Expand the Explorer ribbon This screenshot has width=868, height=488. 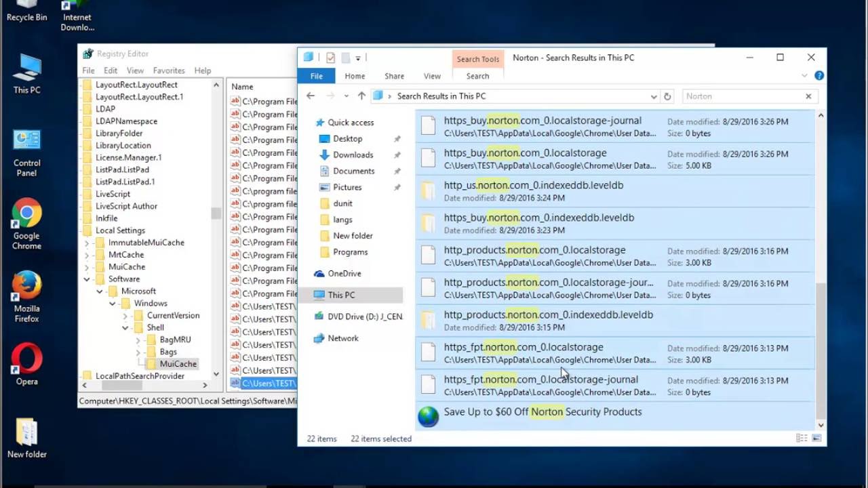804,76
